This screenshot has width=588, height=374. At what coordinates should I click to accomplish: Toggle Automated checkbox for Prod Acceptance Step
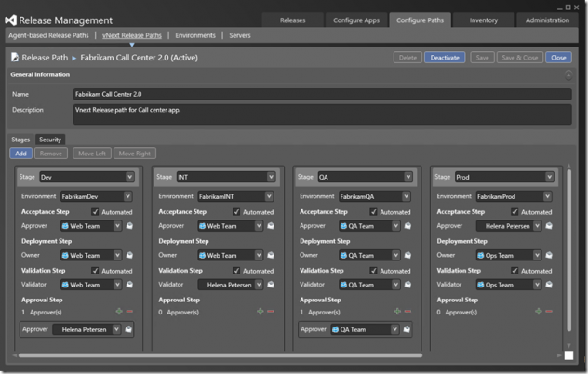point(513,211)
